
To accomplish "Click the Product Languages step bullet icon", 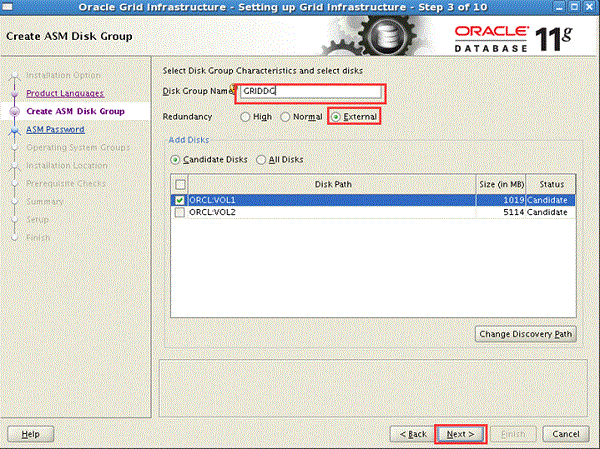I will [15, 93].
